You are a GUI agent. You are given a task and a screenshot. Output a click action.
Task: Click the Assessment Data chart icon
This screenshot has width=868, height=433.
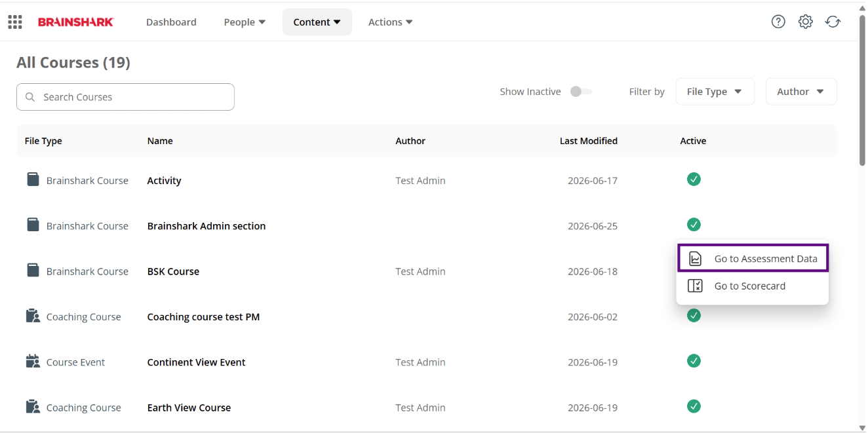point(696,259)
